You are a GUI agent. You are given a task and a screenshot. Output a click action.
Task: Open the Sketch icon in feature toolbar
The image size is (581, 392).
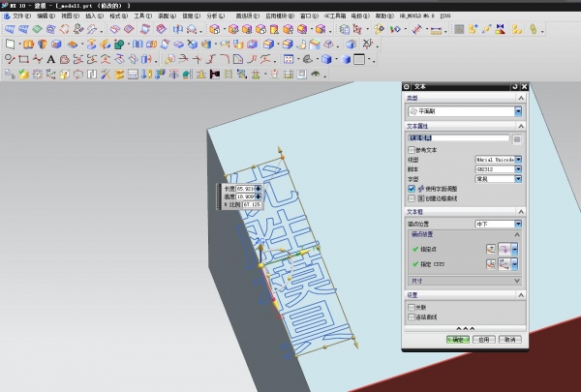pyautogui.click(x=11, y=45)
